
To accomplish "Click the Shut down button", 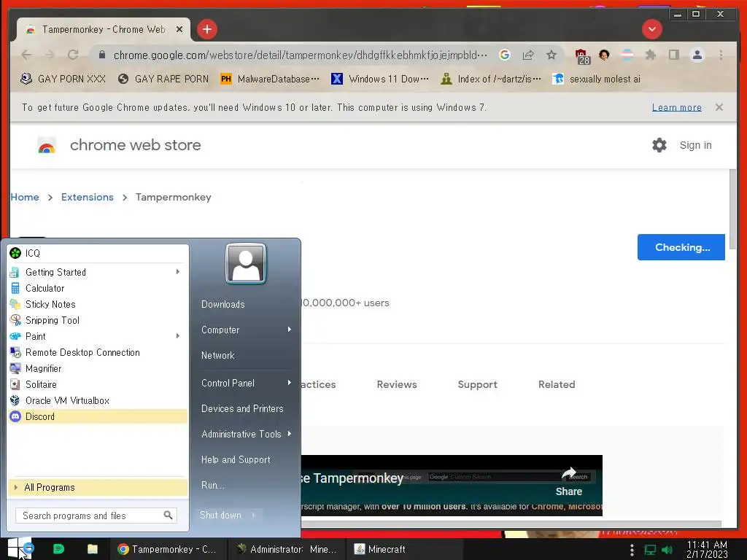I will click(x=220, y=515).
